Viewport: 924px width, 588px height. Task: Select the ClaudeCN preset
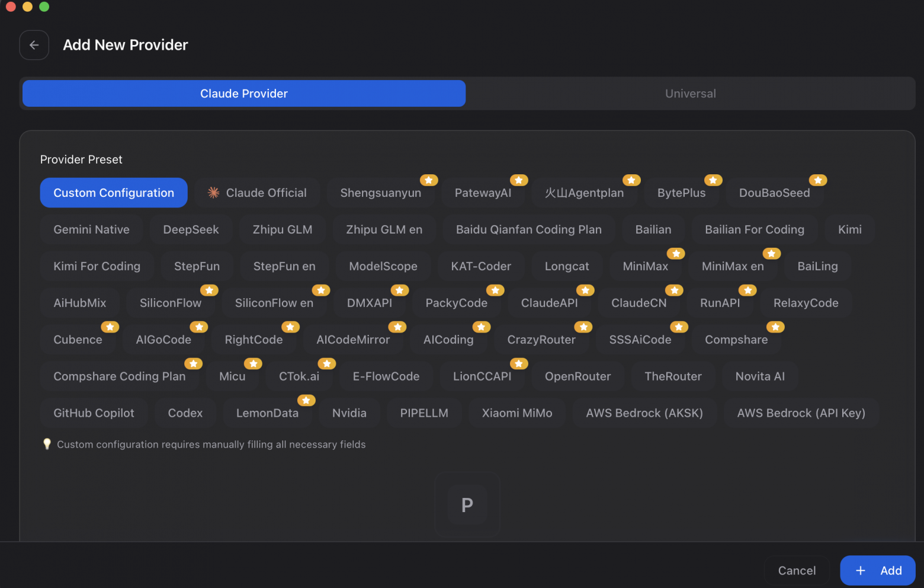click(639, 303)
